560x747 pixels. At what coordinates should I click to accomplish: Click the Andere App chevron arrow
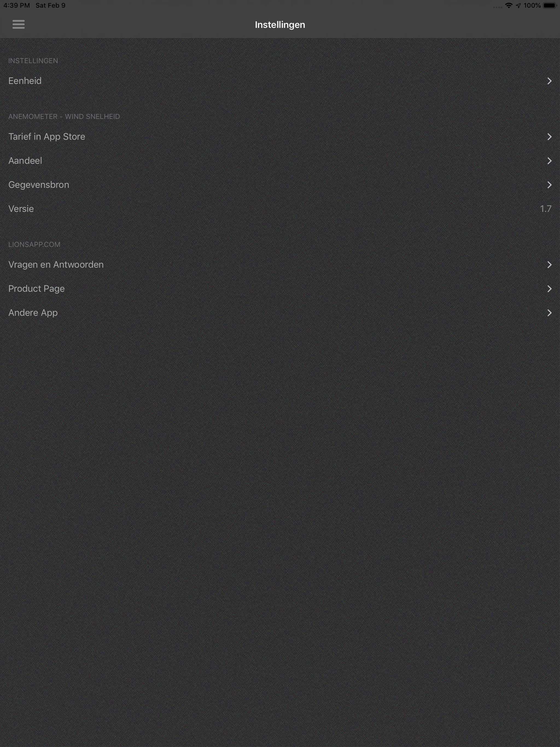pyautogui.click(x=549, y=313)
